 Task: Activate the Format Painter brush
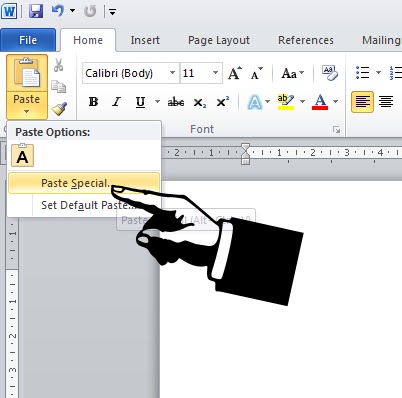[59, 108]
